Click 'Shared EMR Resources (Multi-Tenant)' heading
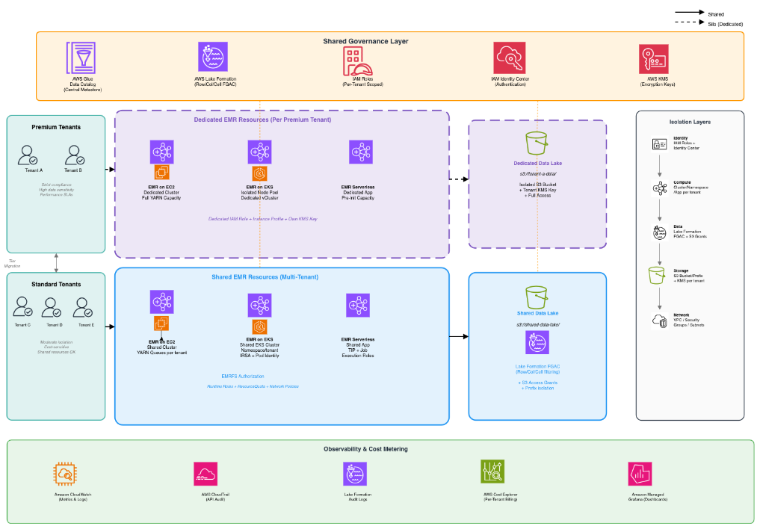 (x=265, y=277)
